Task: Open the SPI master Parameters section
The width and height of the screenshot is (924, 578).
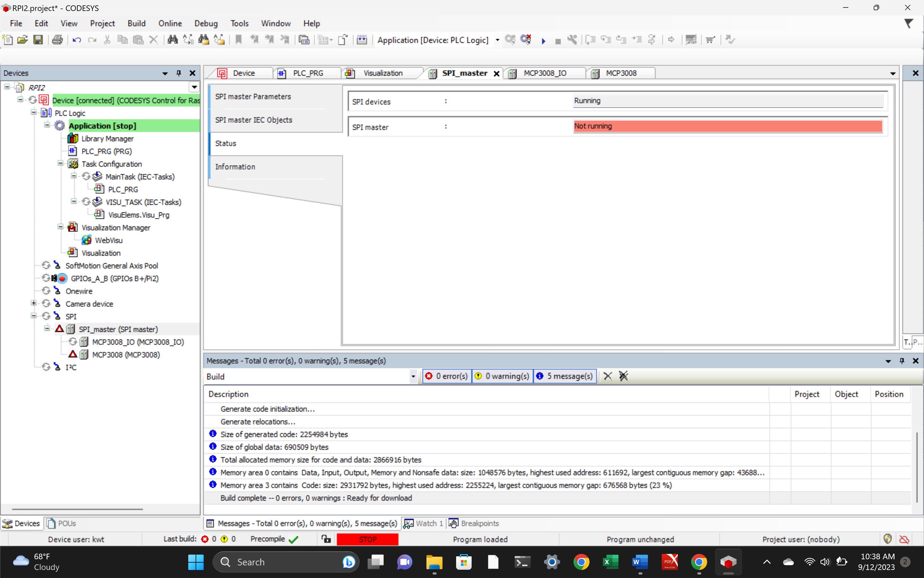Action: [253, 97]
